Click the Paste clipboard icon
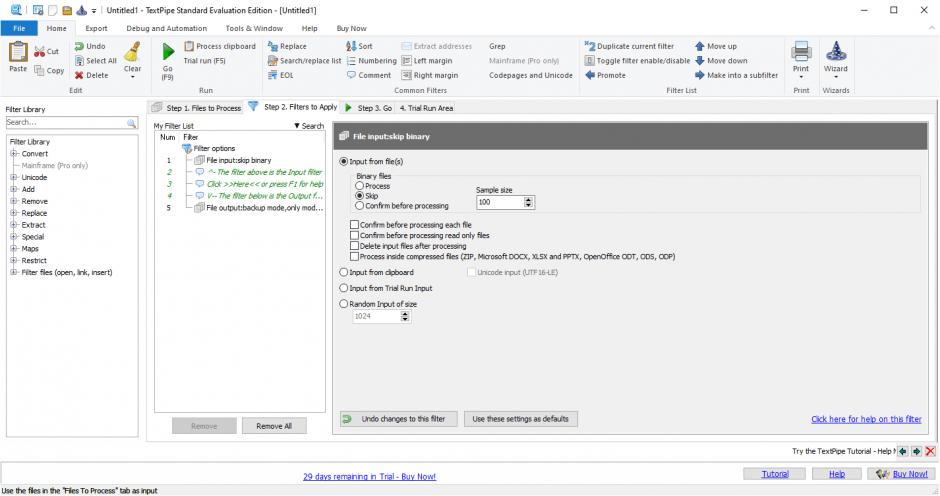The image size is (940, 496). (18, 52)
